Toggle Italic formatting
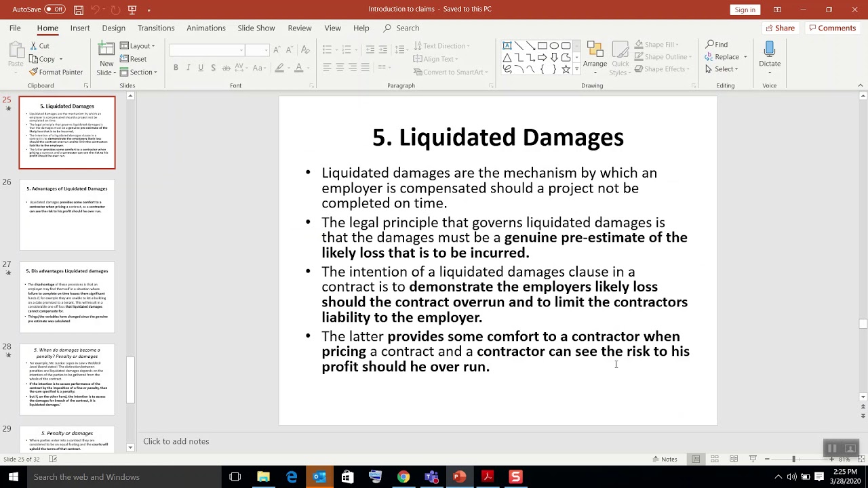 [189, 68]
